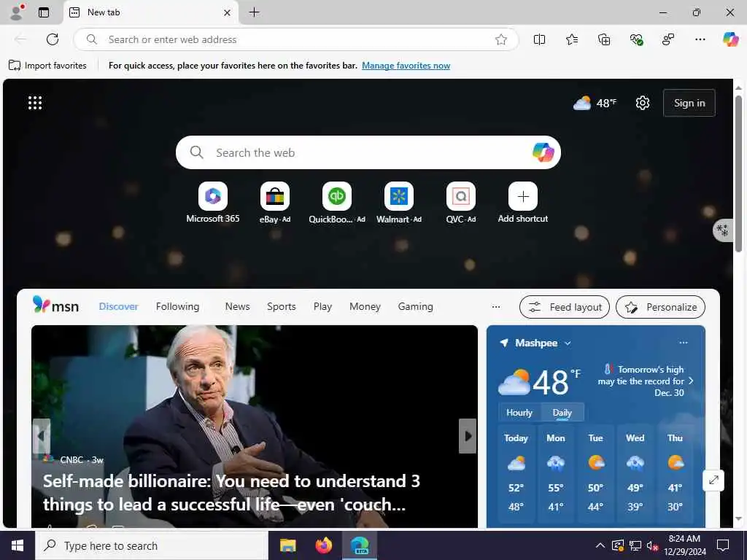Click Import favorites
The width and height of the screenshot is (747, 560).
click(47, 65)
